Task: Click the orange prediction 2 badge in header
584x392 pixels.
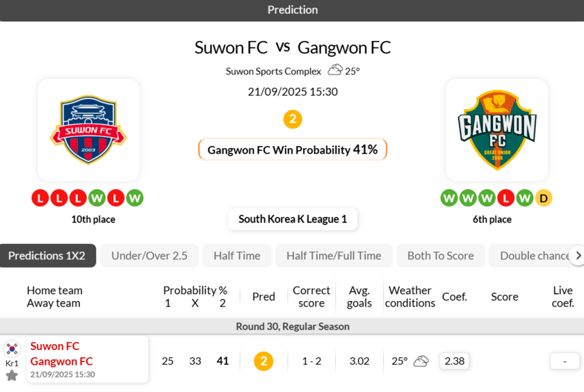Action: [x=293, y=120]
